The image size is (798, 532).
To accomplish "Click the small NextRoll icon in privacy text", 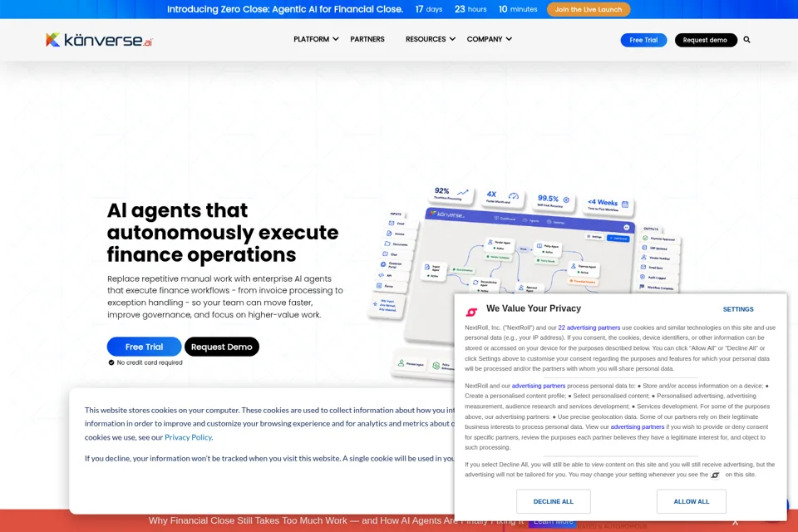I will point(715,475).
